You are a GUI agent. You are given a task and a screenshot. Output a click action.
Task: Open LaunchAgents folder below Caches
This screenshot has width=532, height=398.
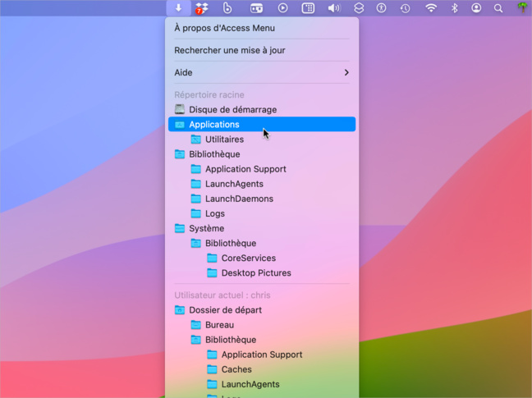[x=262, y=384]
